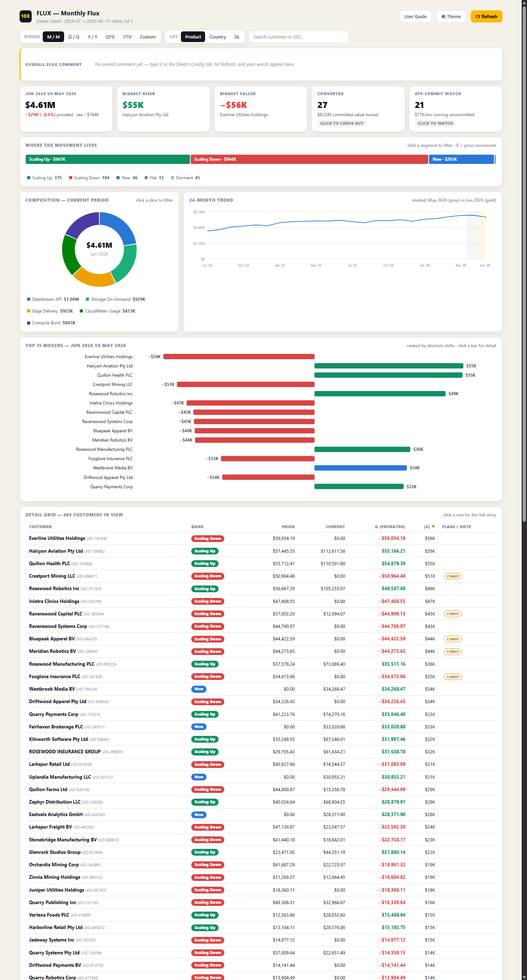
Task: Cut by Product
Action: [193, 37]
